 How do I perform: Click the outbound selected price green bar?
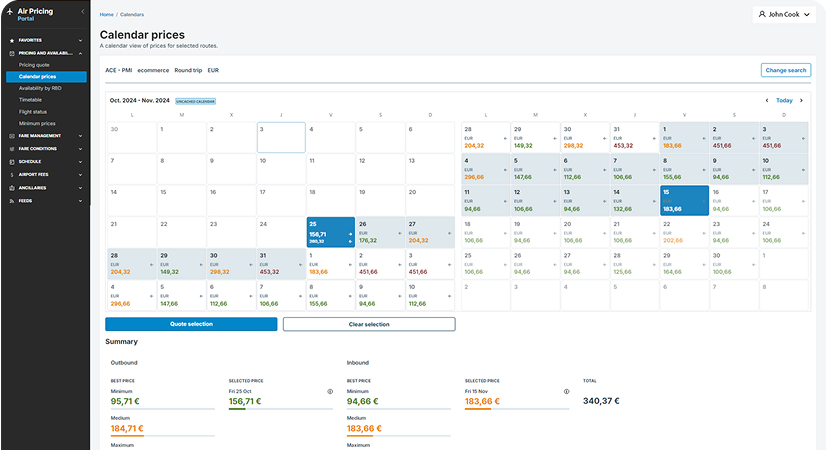tap(237, 410)
